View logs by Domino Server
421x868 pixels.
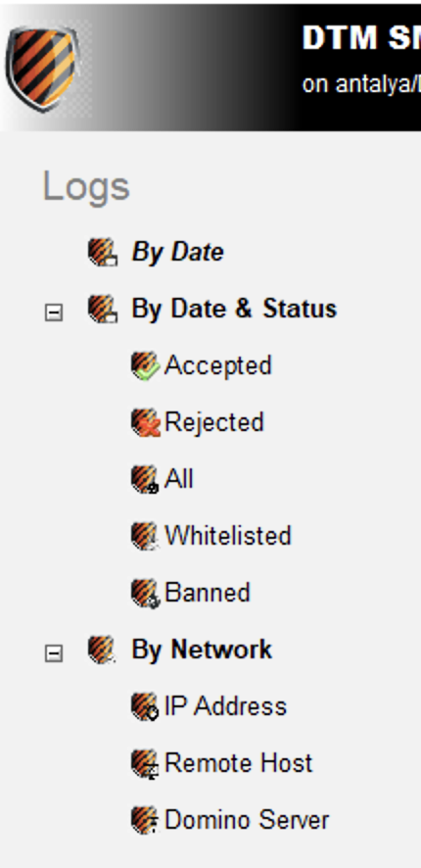[x=247, y=820]
